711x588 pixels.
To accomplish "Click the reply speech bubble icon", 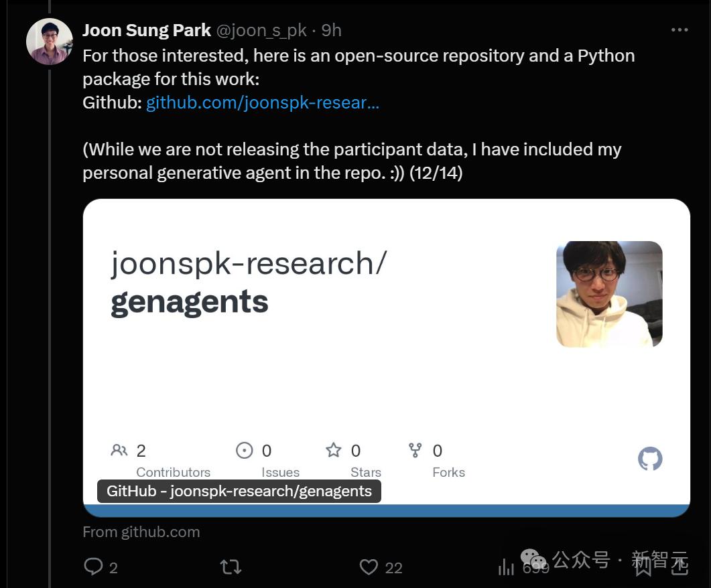I will [x=93, y=567].
